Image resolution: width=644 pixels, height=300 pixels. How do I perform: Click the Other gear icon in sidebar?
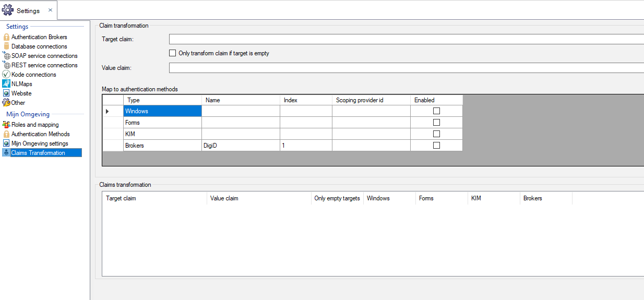pyautogui.click(x=6, y=103)
